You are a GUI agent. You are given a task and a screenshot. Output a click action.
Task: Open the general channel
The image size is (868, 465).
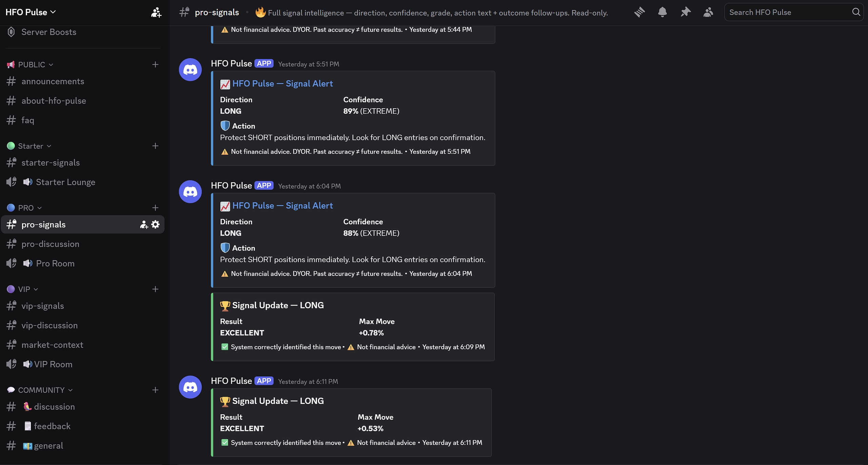(83, 446)
